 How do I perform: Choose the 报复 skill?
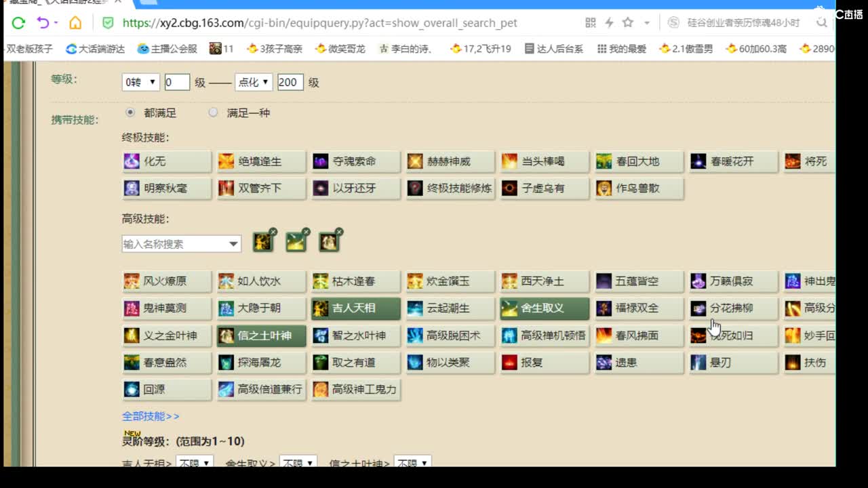point(545,363)
